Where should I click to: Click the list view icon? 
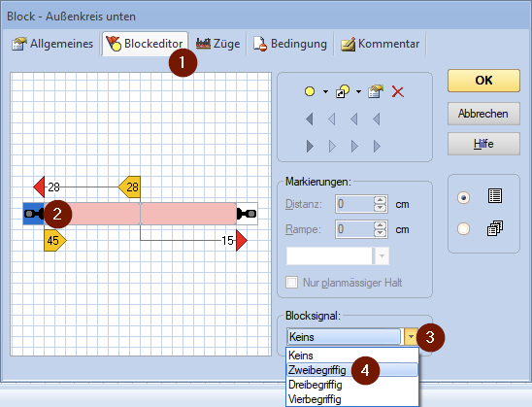[495, 196]
